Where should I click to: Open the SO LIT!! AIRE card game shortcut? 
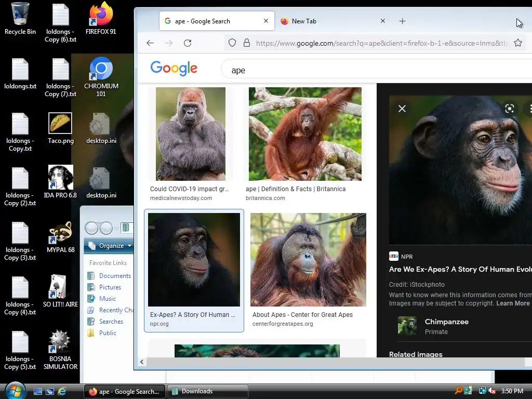(60, 291)
